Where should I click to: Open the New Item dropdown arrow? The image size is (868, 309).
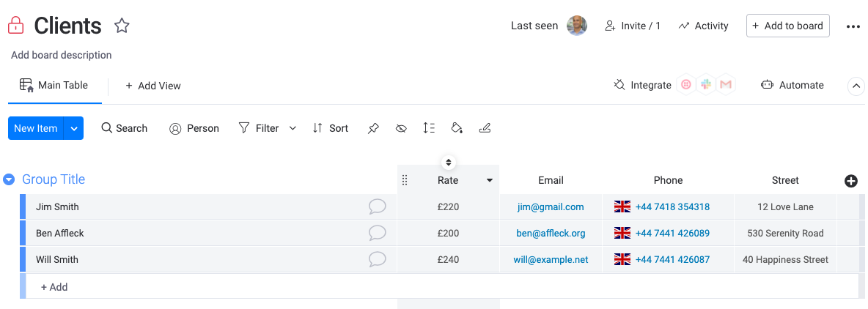point(73,128)
